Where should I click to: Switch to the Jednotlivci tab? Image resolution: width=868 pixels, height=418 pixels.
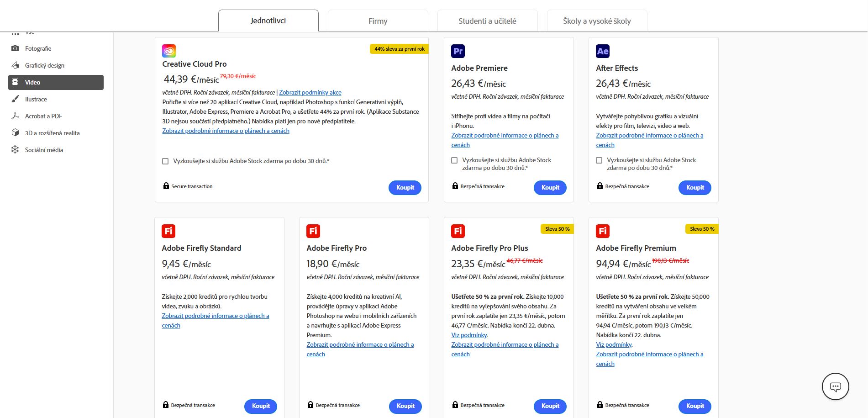268,21
